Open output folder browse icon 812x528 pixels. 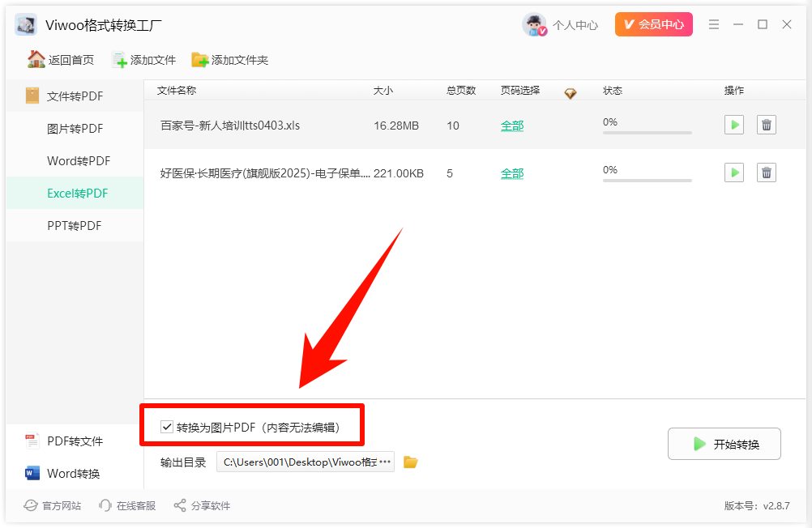click(x=411, y=462)
